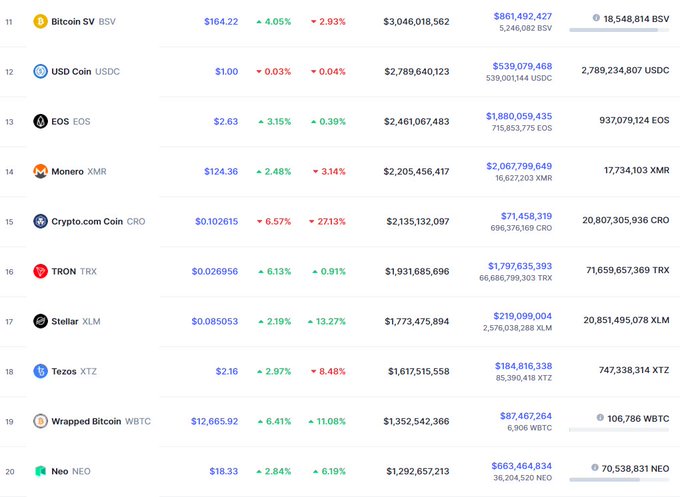Select the 747,338,314 XTZ supply text
This screenshot has height=497, width=680.
pos(634,370)
